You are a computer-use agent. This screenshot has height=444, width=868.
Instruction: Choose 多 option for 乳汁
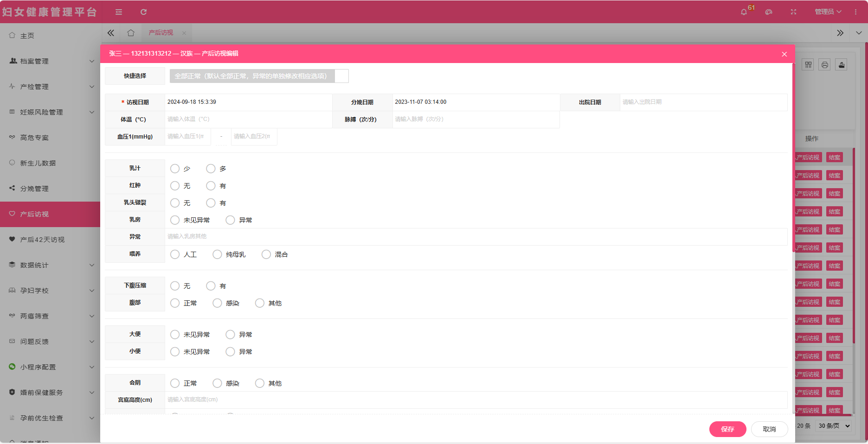pos(211,169)
